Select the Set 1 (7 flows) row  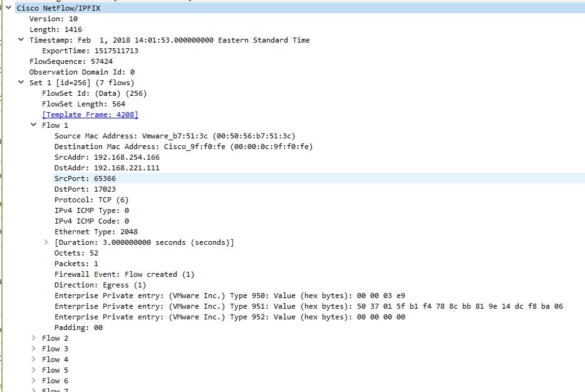(x=81, y=83)
